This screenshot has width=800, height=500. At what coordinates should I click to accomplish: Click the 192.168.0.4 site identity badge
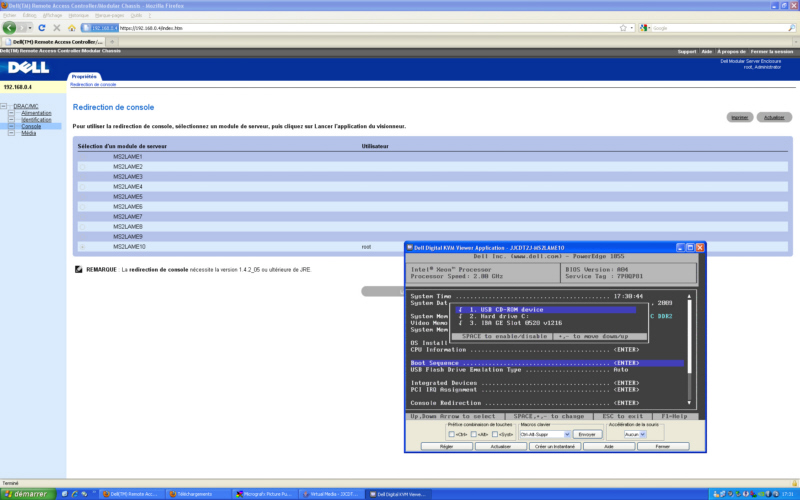100,28
